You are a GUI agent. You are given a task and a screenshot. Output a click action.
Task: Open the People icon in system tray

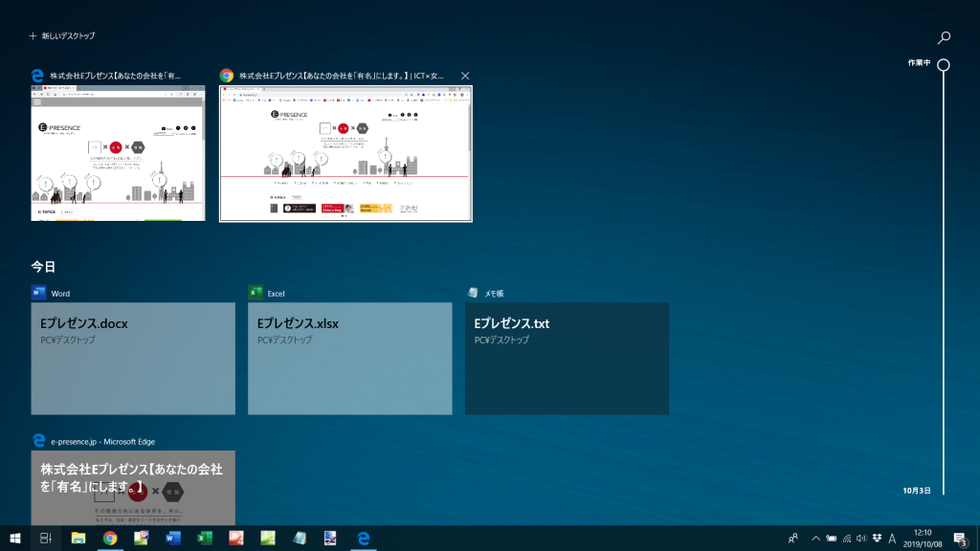click(x=793, y=538)
